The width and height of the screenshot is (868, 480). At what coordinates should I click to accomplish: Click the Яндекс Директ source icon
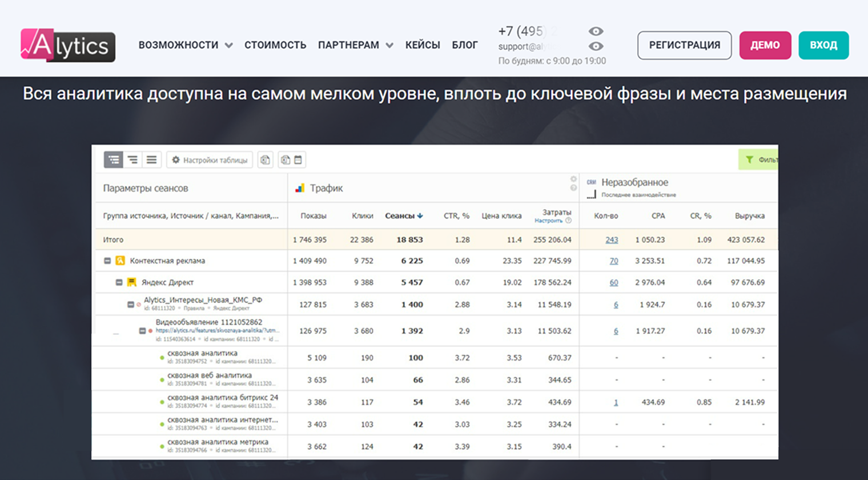[x=132, y=282]
